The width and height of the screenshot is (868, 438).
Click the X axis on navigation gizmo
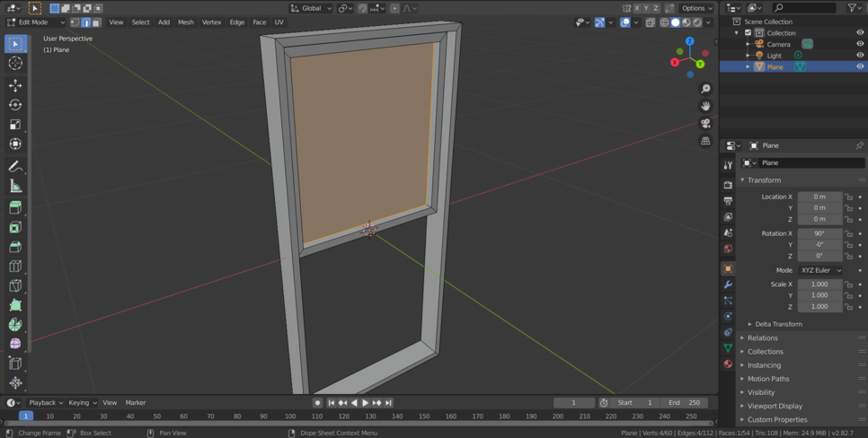(675, 63)
